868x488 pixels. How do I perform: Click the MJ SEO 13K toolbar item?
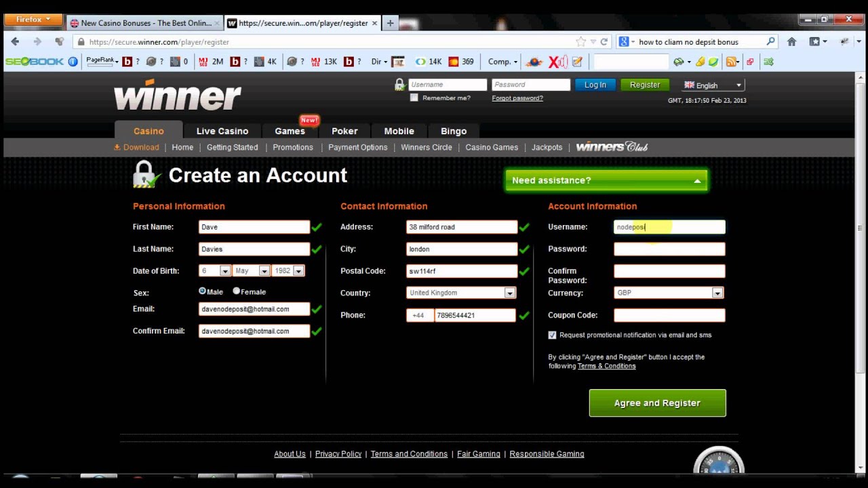click(323, 62)
